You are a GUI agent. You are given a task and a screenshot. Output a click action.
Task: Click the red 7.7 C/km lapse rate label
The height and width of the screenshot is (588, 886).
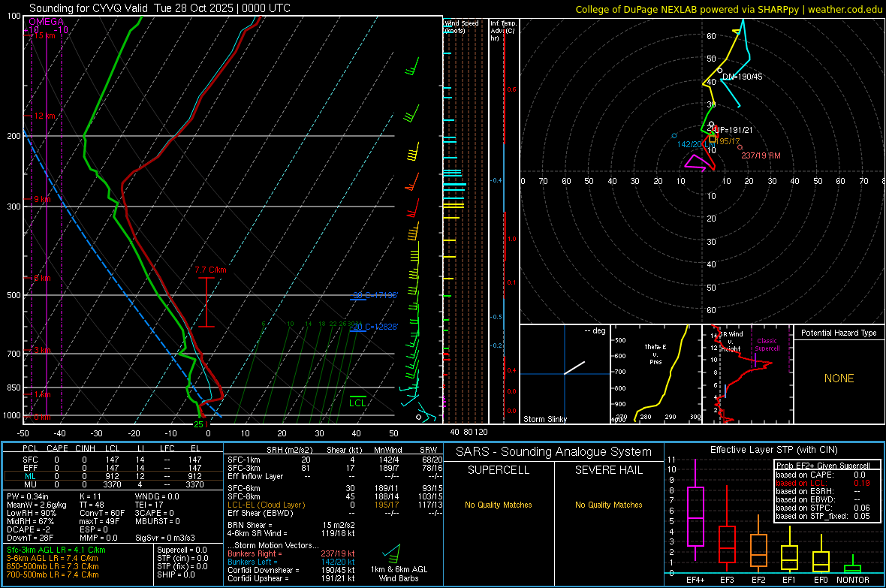(x=211, y=270)
